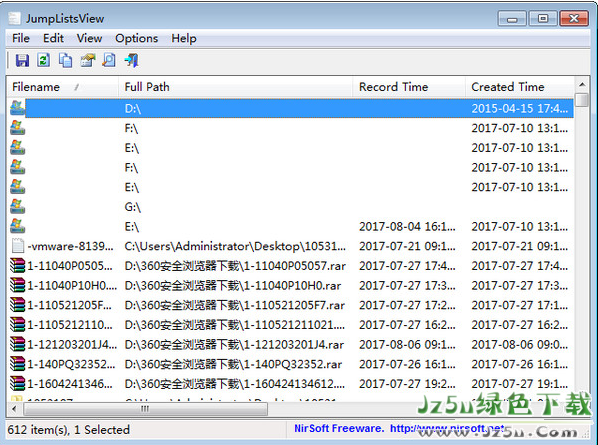Image resolution: width=598 pixels, height=445 pixels.
Task: Select the 1-140PQ32352... filename
Action: 71,364
